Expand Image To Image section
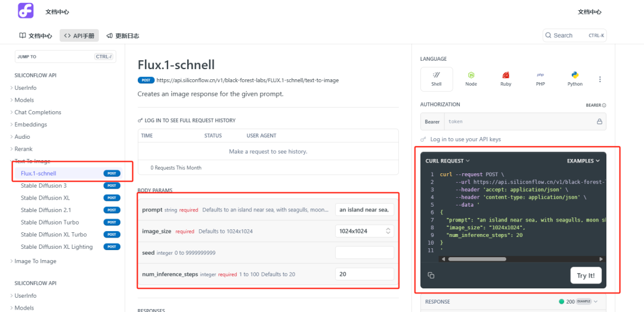This screenshot has height=312, width=644. [x=35, y=261]
